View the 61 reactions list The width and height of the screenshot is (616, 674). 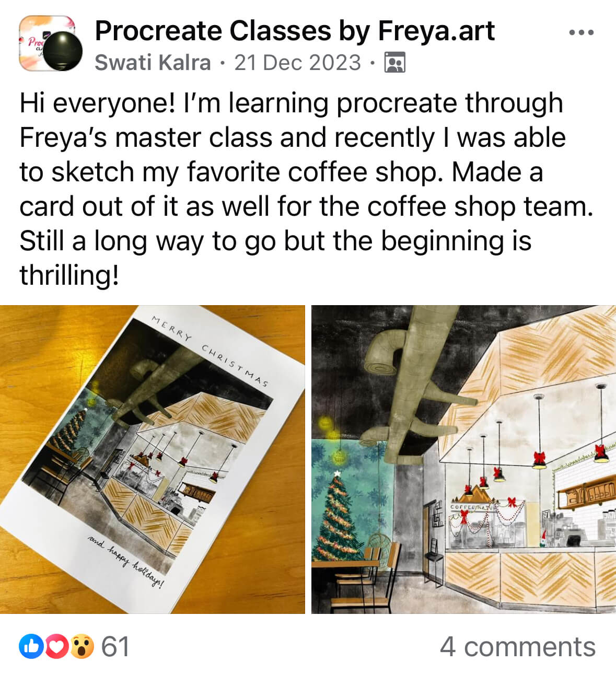pos(115,646)
